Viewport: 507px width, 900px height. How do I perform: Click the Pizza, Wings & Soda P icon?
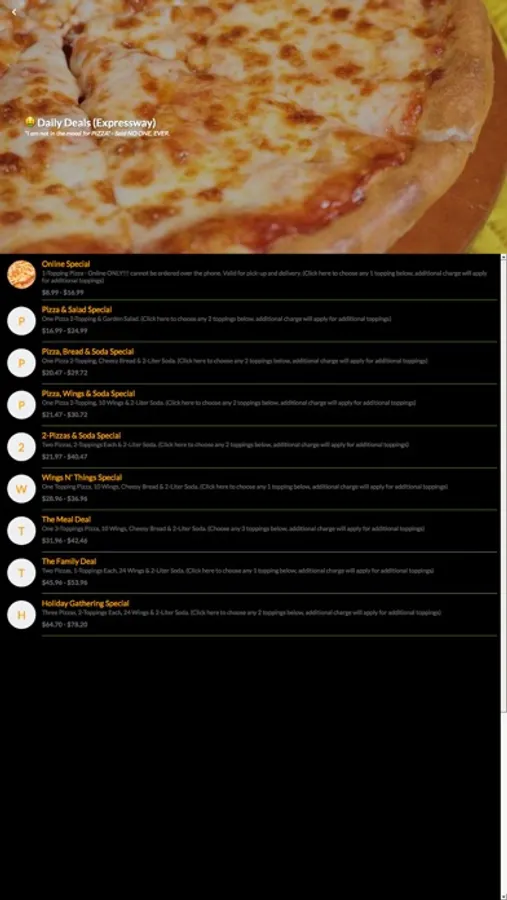[x=22, y=405]
